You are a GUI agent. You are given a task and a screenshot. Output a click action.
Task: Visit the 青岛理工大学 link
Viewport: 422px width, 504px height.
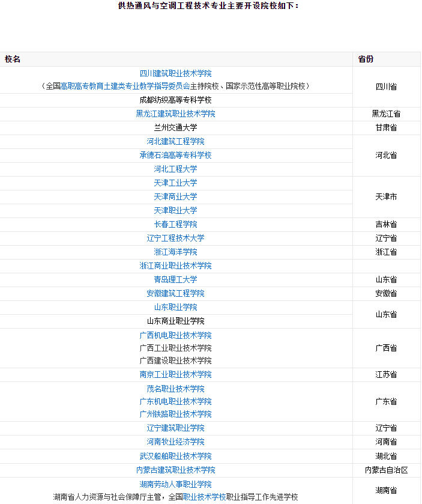point(175,280)
